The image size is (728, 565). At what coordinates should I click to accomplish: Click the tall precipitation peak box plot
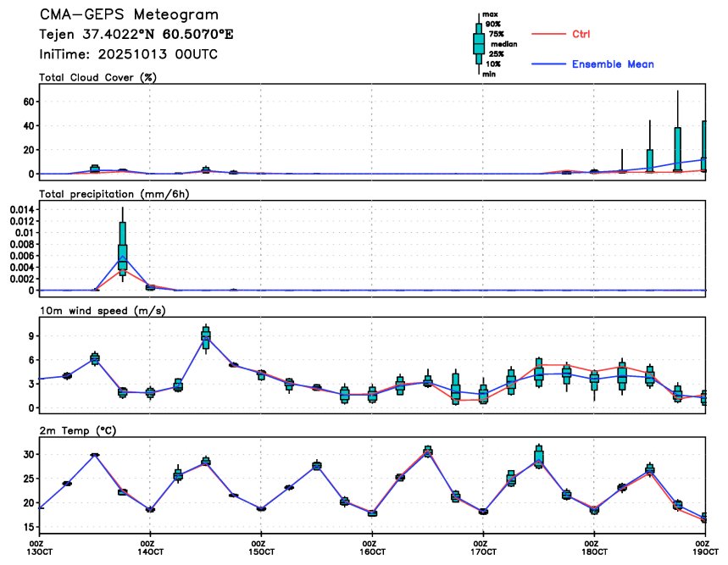(122, 246)
